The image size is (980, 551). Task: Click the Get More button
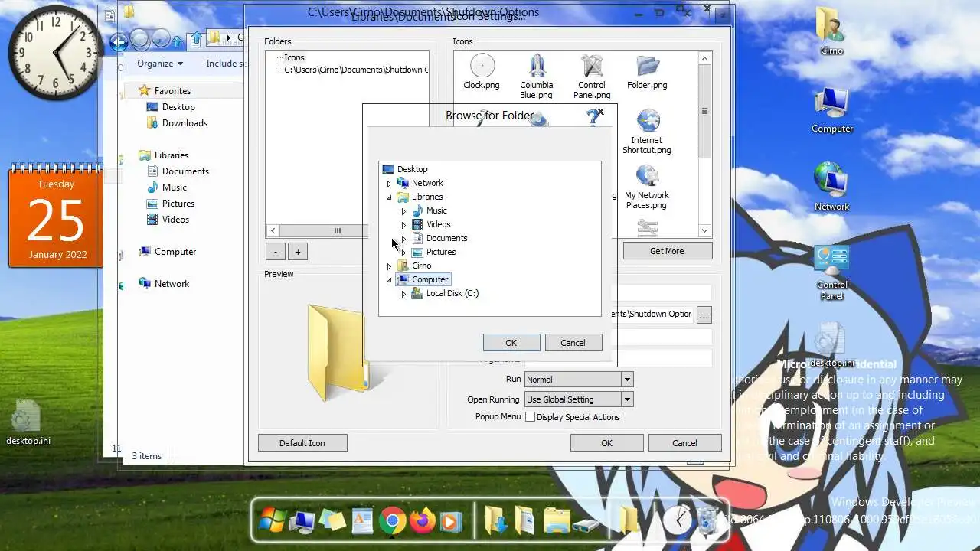pyautogui.click(x=667, y=251)
